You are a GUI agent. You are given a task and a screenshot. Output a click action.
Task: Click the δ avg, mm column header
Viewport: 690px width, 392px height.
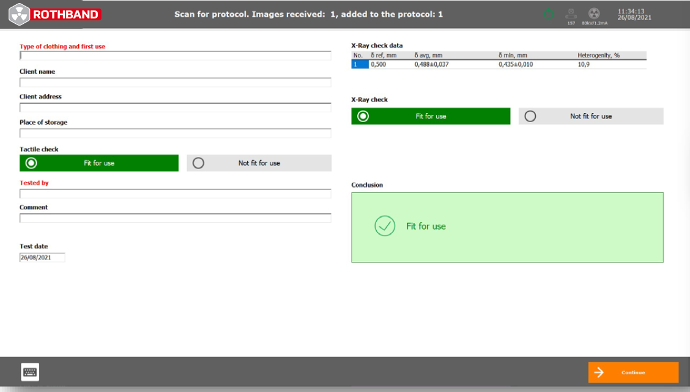point(428,55)
